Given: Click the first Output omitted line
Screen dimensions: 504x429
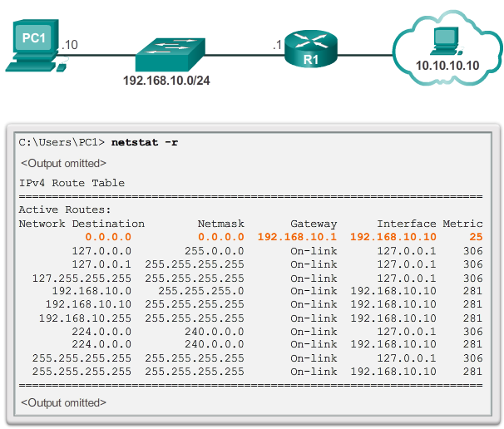Looking at the screenshot, I should click(x=64, y=163).
